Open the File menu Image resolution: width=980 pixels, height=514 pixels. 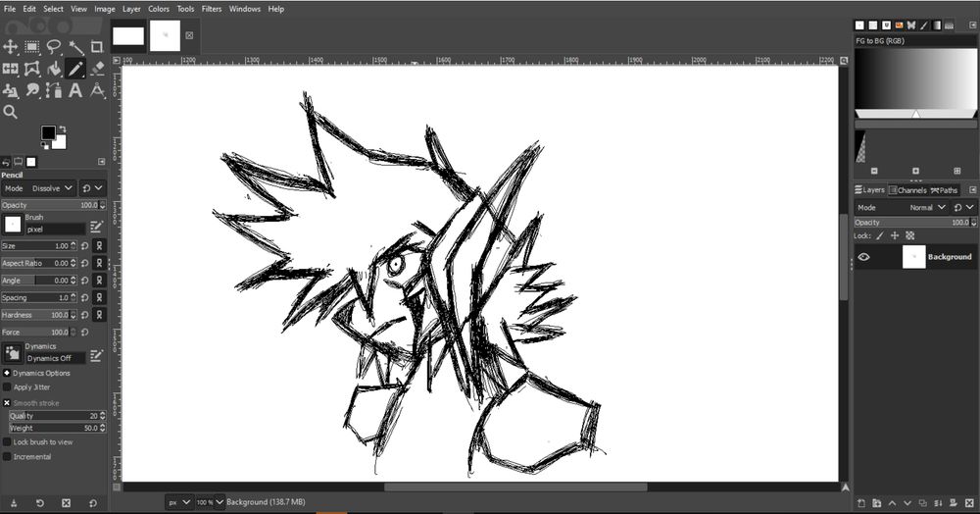point(10,9)
